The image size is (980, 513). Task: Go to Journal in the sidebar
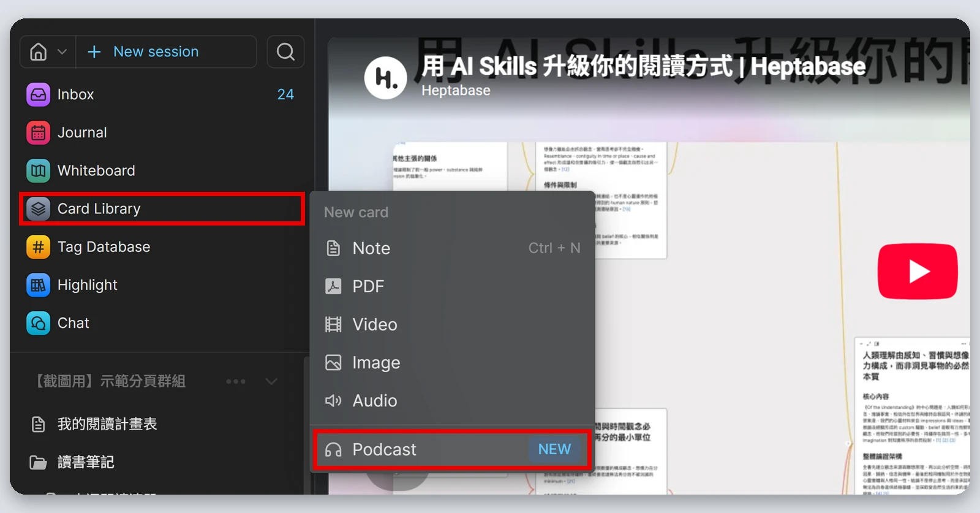tap(162, 132)
